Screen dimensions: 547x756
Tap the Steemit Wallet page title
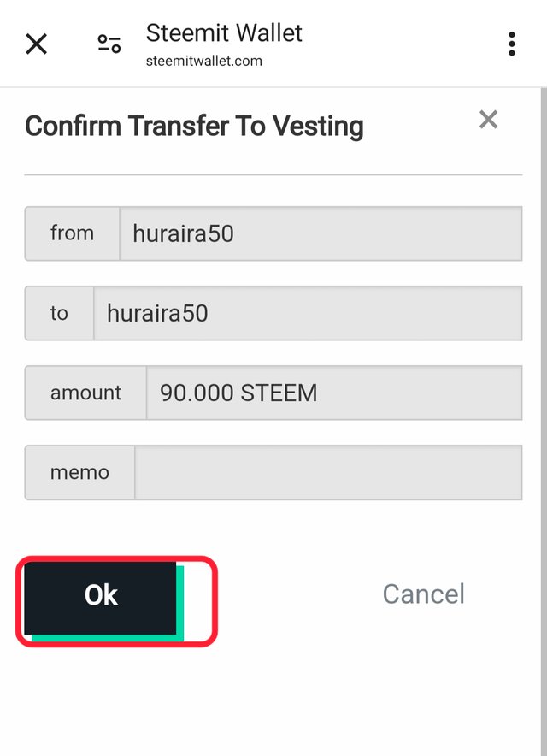(224, 33)
